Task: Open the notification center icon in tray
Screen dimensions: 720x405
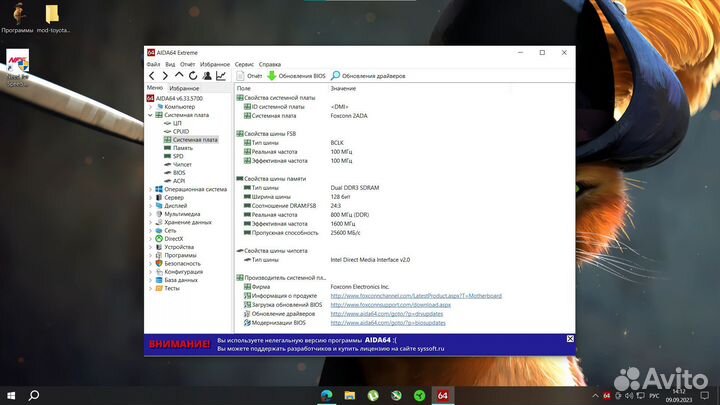Action: click(x=705, y=395)
